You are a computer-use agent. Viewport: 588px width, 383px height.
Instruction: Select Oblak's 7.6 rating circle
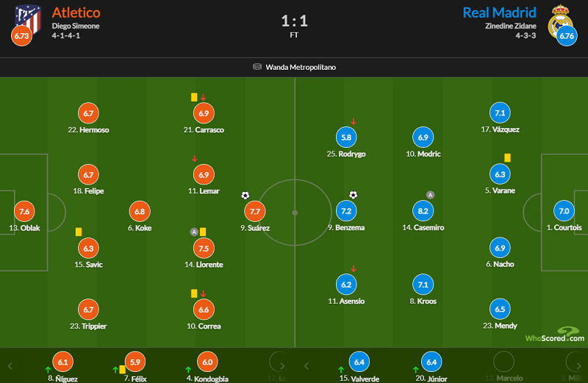point(24,211)
